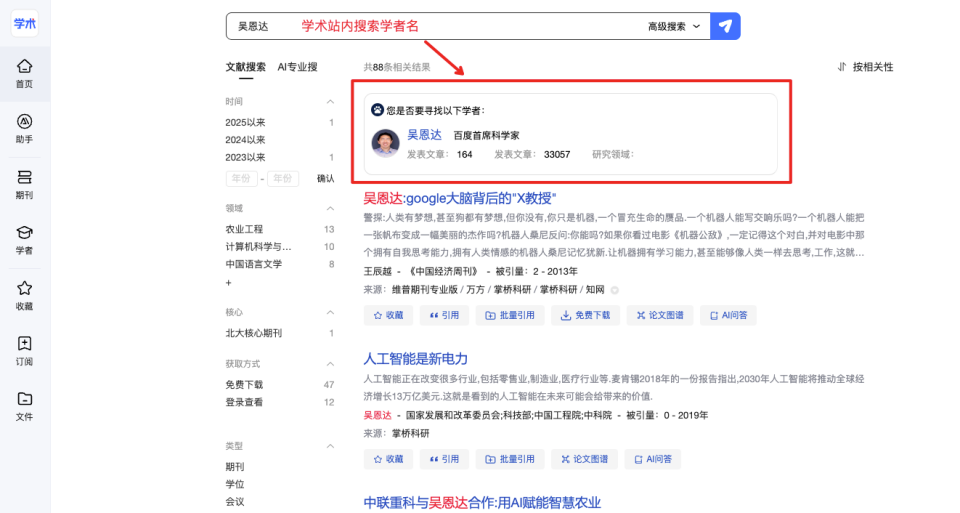Click the start 年份 input field
The image size is (960, 513).
pos(241,179)
